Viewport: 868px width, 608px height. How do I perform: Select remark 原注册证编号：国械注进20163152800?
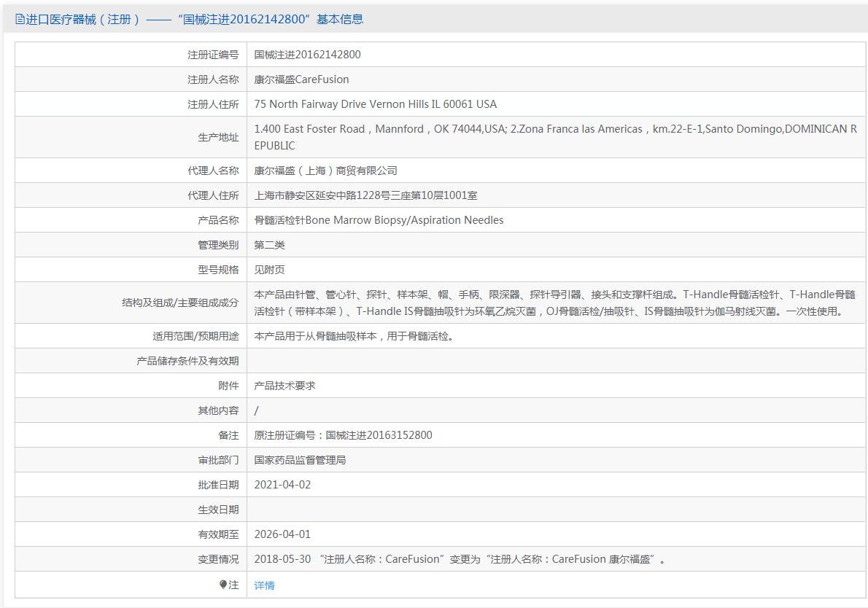[344, 434]
